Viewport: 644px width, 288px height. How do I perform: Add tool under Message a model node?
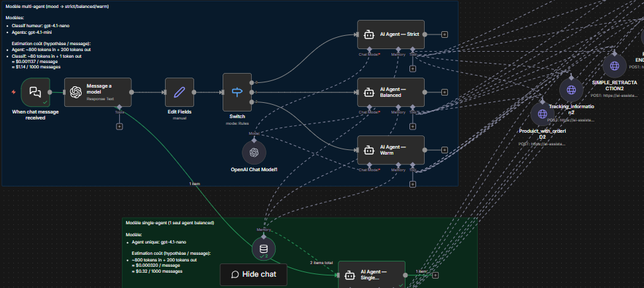[119, 126]
